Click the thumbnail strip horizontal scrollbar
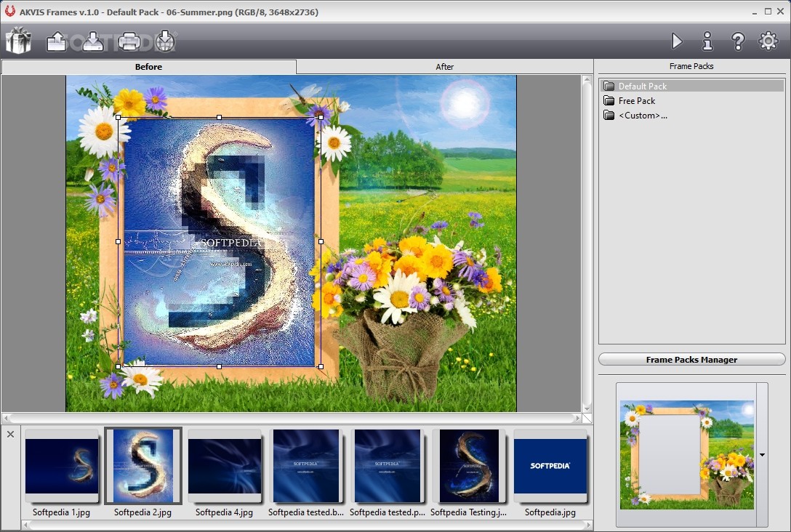The image size is (791, 532). [x=308, y=525]
